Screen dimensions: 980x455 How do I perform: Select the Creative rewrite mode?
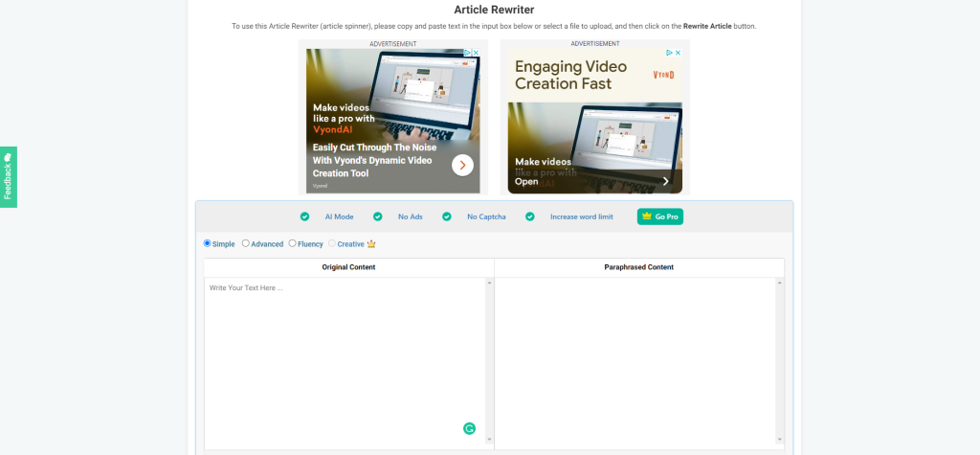tap(332, 243)
